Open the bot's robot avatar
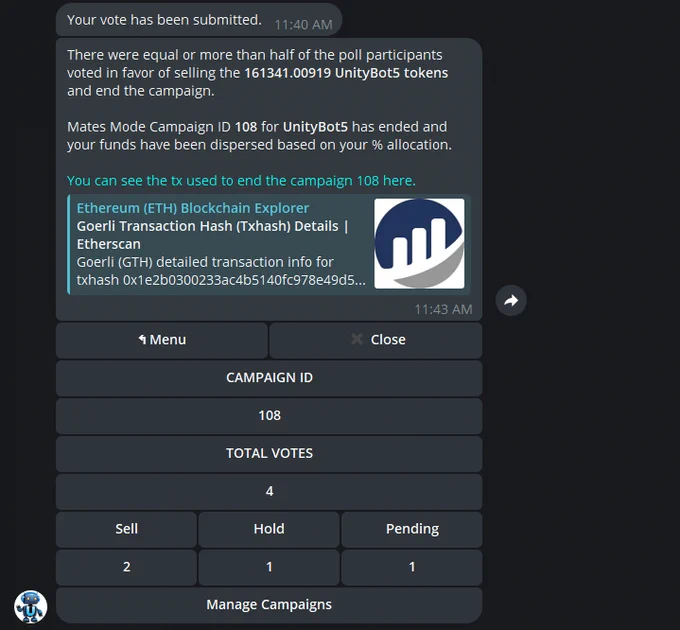This screenshot has height=630, width=680. [x=30, y=606]
